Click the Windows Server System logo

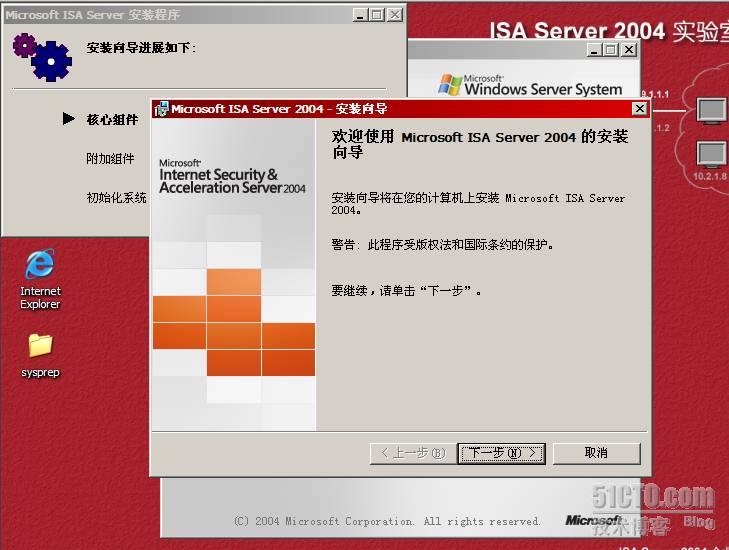point(530,85)
